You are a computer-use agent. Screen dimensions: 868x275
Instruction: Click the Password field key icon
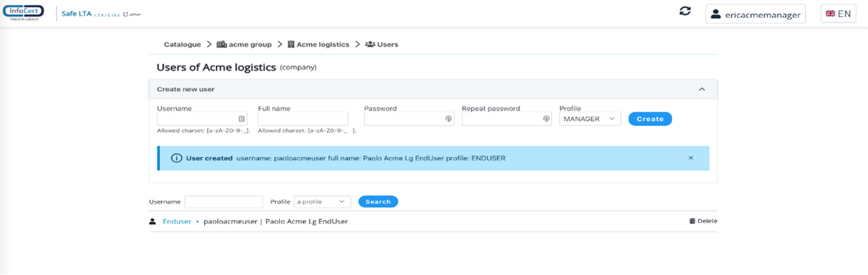coord(448,119)
